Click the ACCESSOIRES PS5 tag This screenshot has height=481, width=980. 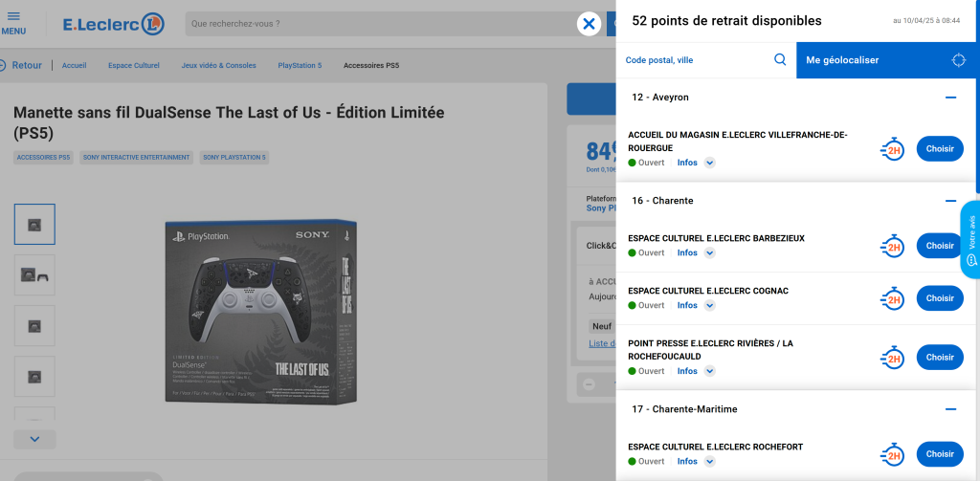[x=44, y=158]
